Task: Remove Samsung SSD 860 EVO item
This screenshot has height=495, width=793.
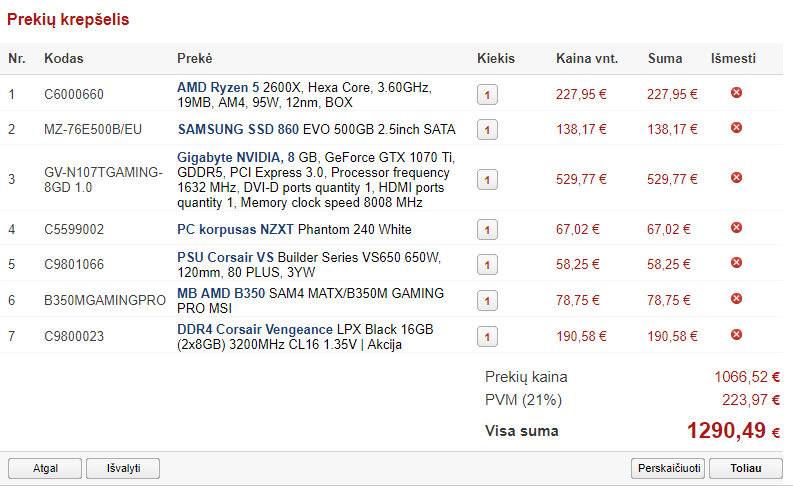Action: pos(736,127)
